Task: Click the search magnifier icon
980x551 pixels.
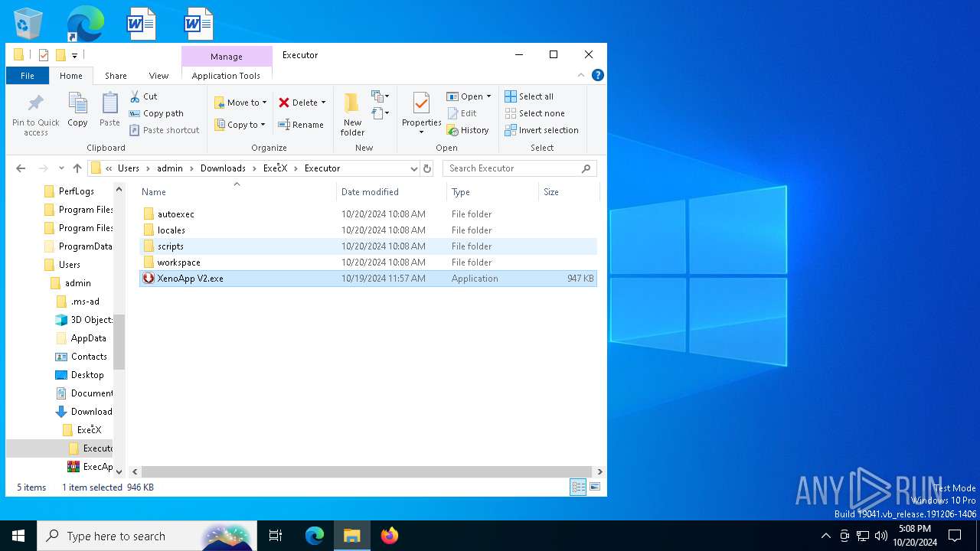Action: point(586,168)
